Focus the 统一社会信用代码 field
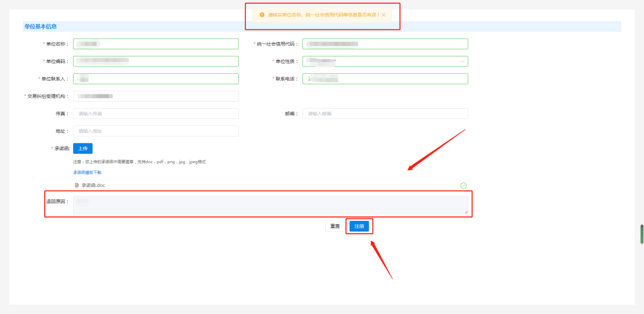 (x=385, y=44)
